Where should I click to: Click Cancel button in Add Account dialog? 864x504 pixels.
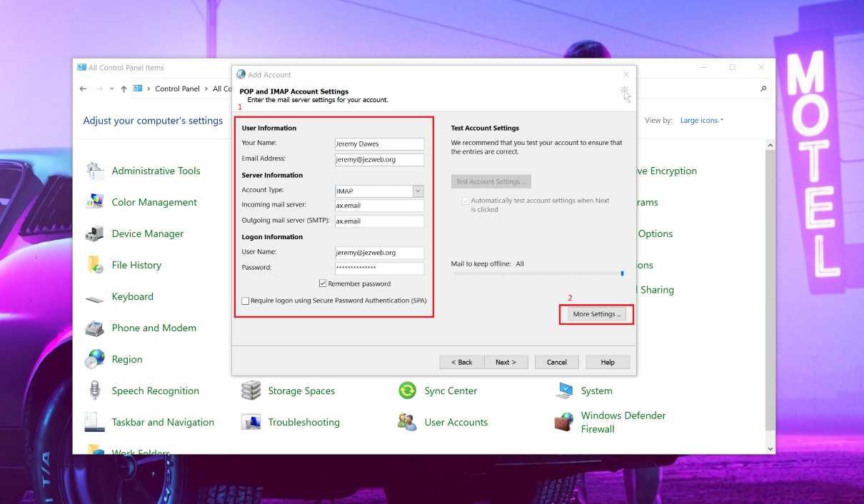coord(557,362)
